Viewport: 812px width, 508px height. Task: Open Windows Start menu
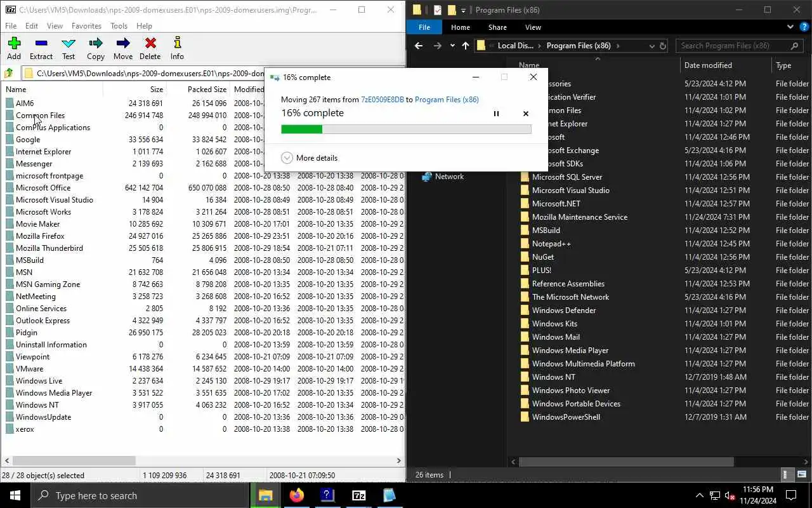pos(15,495)
